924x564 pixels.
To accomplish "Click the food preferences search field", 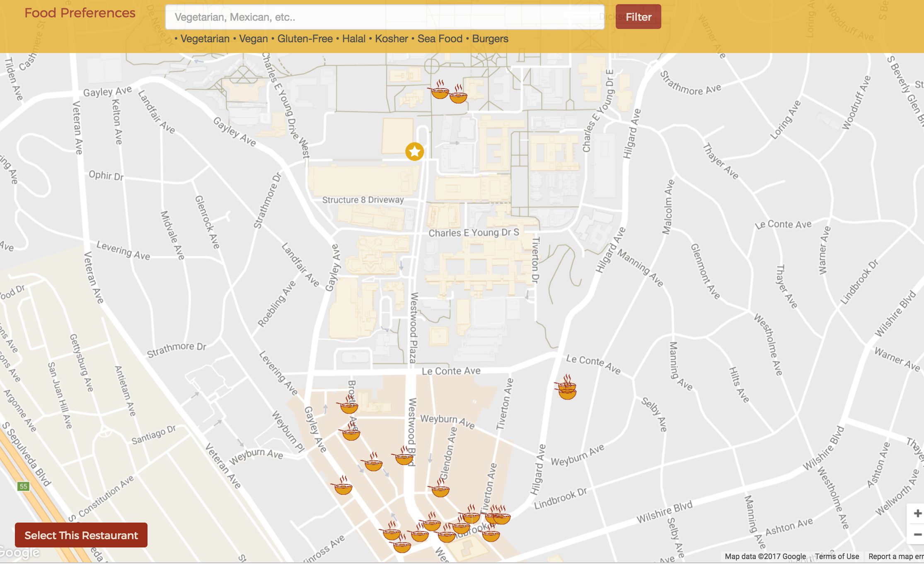I will coord(385,17).
